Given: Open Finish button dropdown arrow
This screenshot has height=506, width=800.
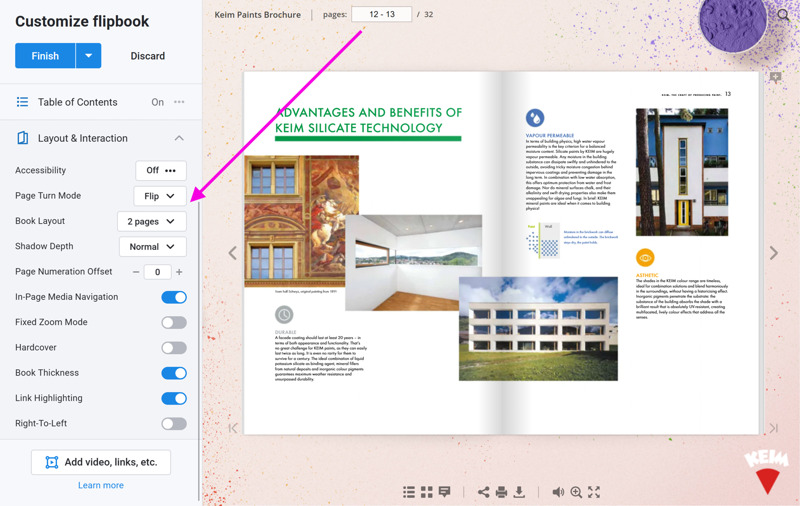Looking at the screenshot, I should [89, 56].
